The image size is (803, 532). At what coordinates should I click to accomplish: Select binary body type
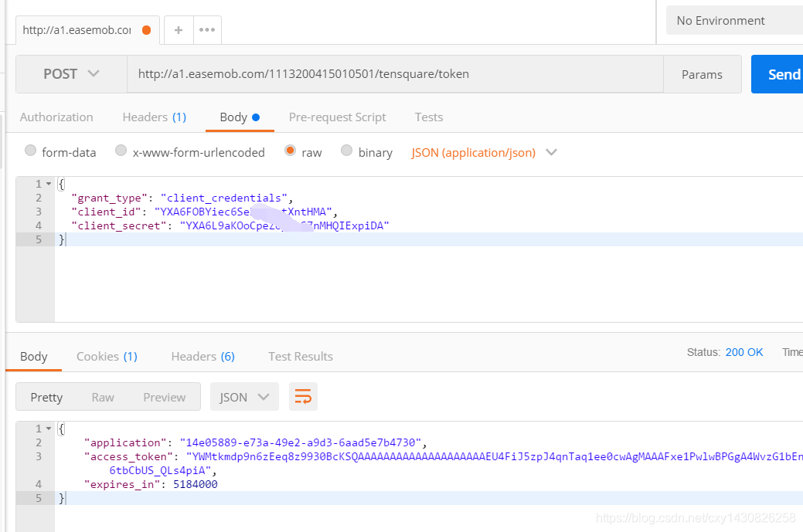click(x=347, y=151)
